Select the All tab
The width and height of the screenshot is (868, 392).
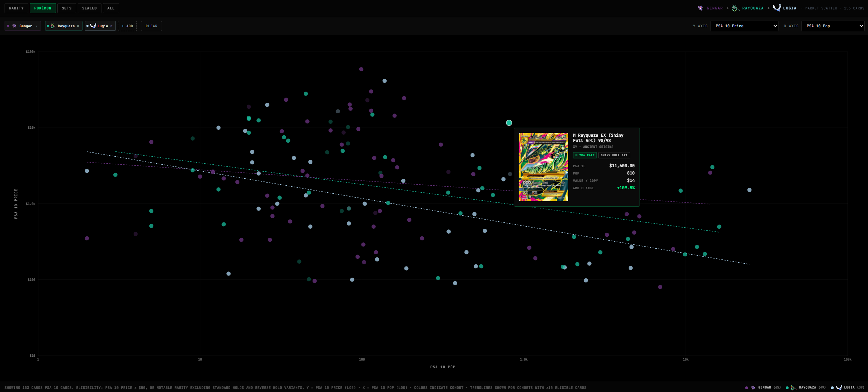coord(111,8)
